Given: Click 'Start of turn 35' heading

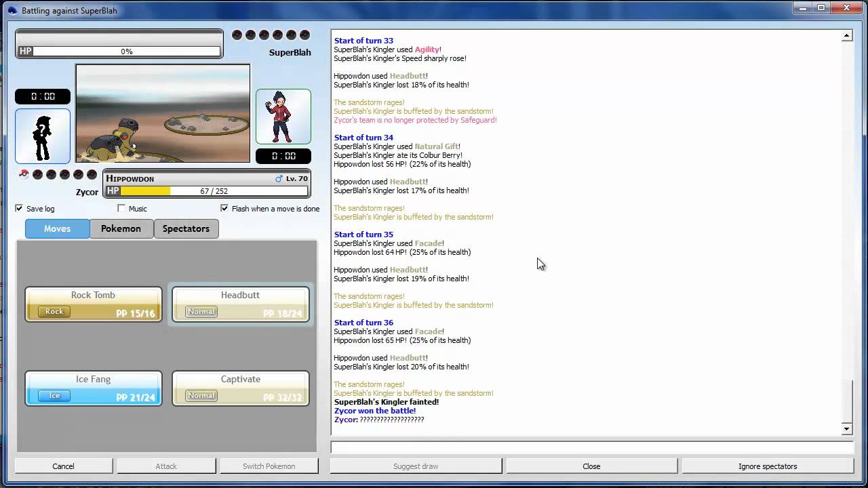Looking at the screenshot, I should (363, 235).
